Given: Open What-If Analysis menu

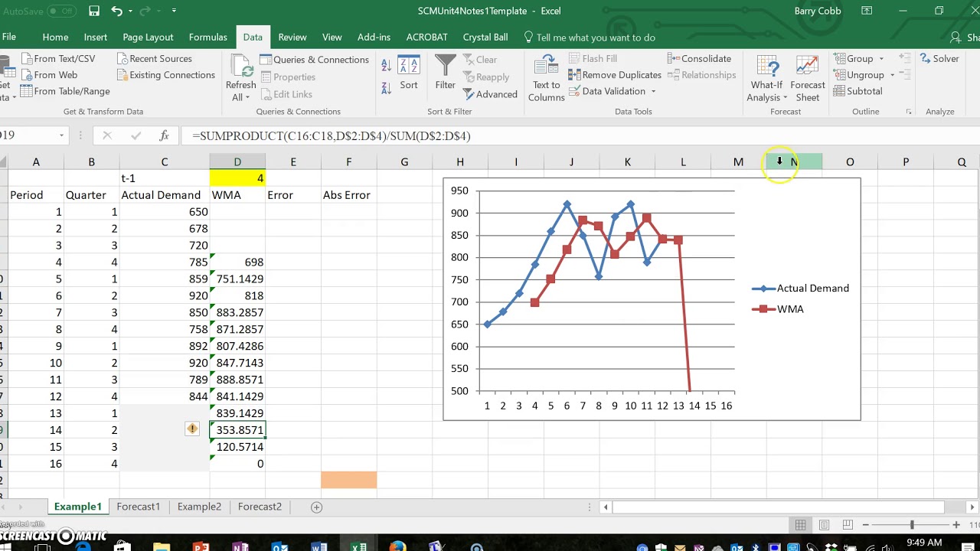Looking at the screenshot, I should click(766, 78).
